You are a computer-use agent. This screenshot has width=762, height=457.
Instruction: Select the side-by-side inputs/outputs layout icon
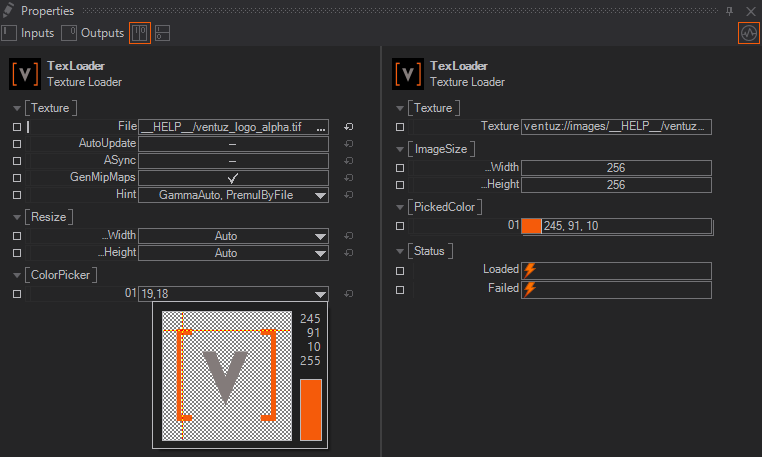[139, 33]
